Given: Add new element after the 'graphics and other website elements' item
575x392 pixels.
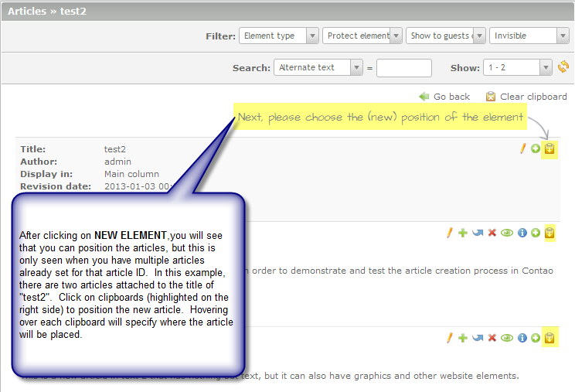Looking at the screenshot, I should [x=536, y=338].
